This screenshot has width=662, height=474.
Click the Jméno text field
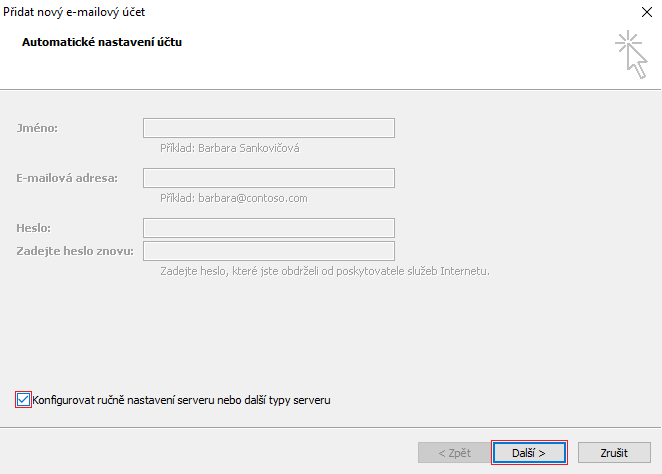tap(268, 128)
